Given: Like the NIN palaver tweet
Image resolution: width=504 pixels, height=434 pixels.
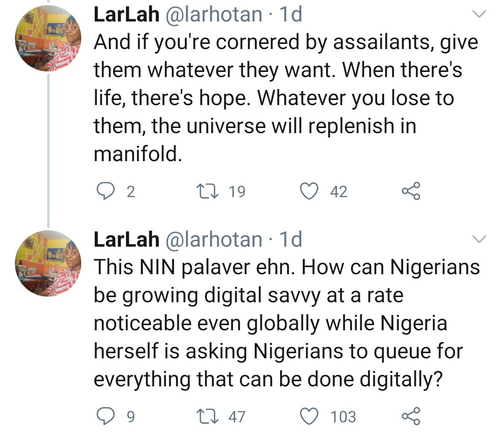Looking at the screenshot, I should click(x=309, y=416).
